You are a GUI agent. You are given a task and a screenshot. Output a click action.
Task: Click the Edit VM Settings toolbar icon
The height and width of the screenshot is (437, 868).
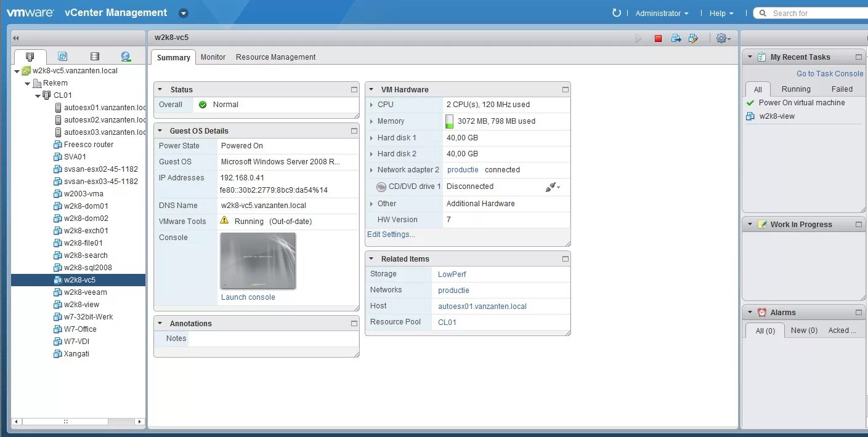coord(694,38)
